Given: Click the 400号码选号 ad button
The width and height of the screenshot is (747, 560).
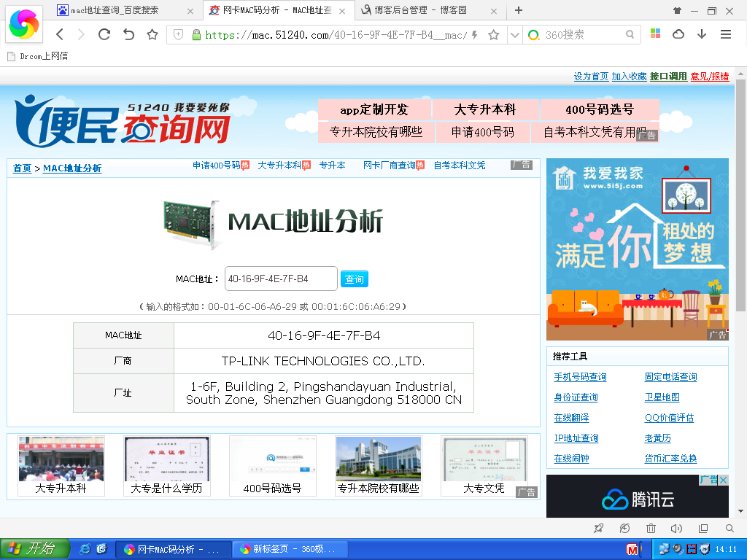Looking at the screenshot, I should 600,109.
